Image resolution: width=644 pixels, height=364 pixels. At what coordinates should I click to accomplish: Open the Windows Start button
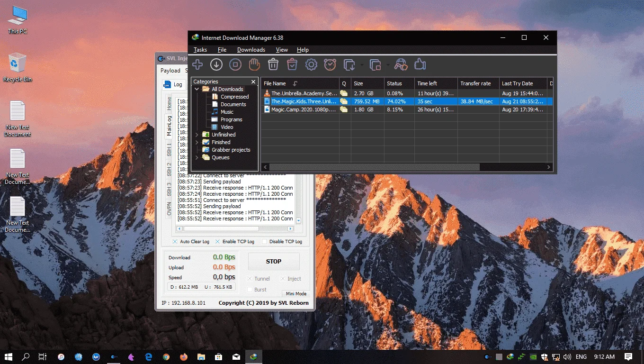click(9, 356)
